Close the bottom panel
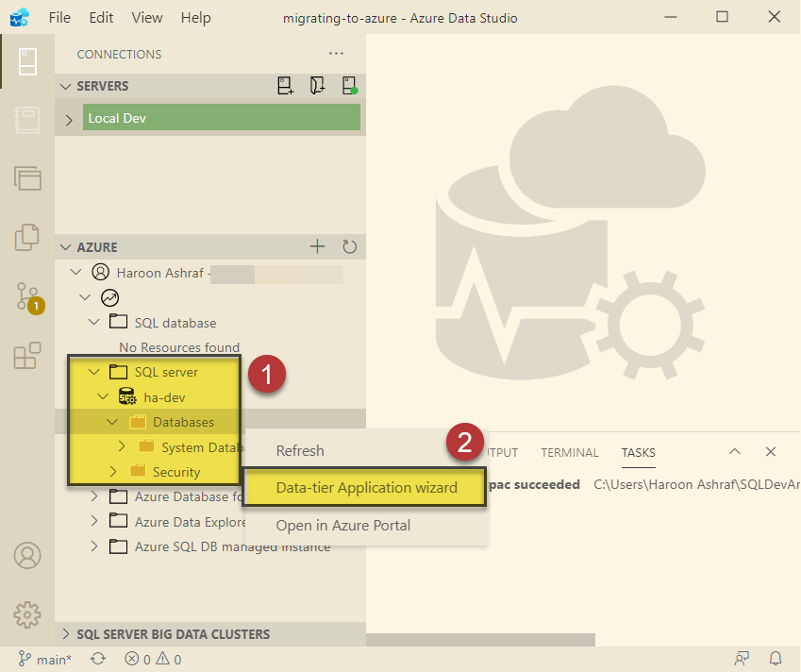 pyautogui.click(x=771, y=452)
